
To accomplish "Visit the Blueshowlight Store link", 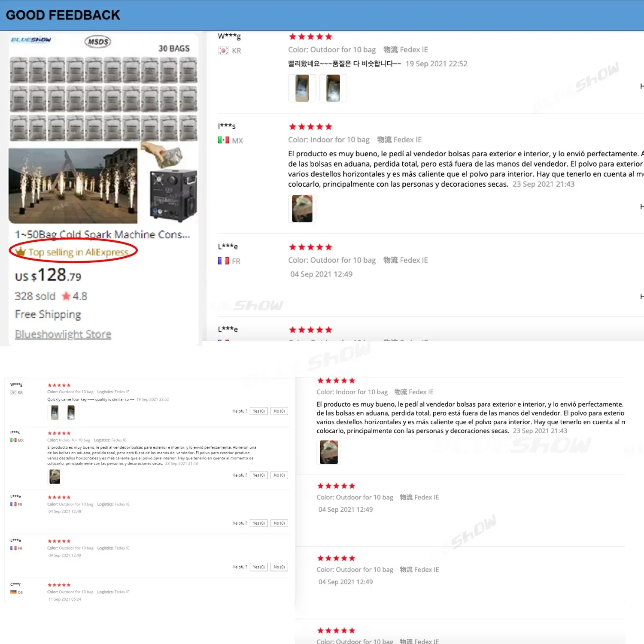I will (63, 334).
